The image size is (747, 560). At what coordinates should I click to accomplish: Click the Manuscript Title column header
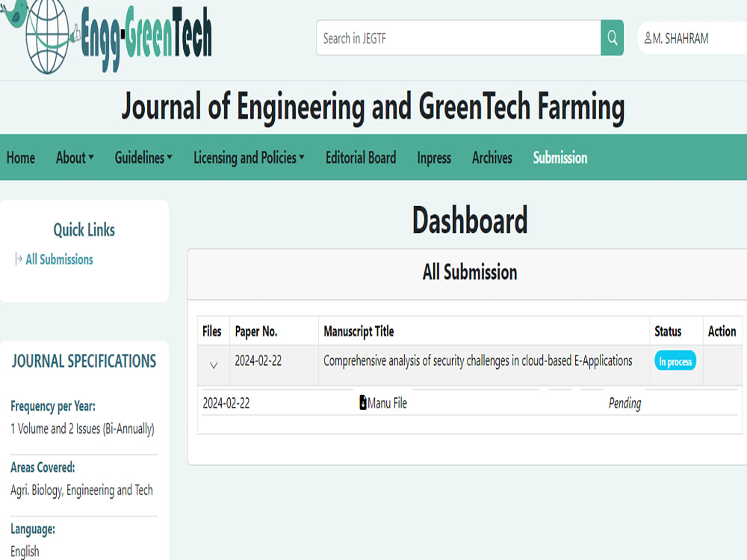click(x=359, y=331)
